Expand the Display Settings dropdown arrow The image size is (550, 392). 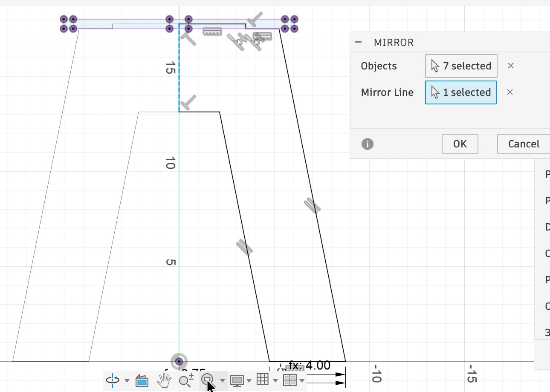(249, 380)
